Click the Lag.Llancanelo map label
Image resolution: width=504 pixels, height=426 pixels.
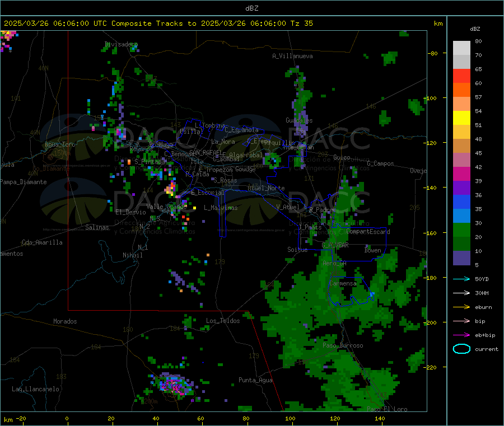click(x=35, y=389)
